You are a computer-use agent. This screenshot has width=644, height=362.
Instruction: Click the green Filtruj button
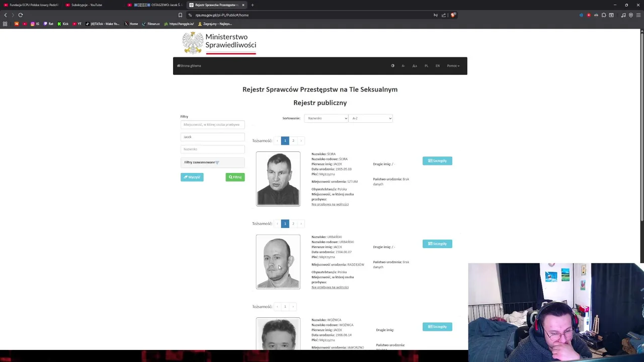pyautogui.click(x=235, y=177)
